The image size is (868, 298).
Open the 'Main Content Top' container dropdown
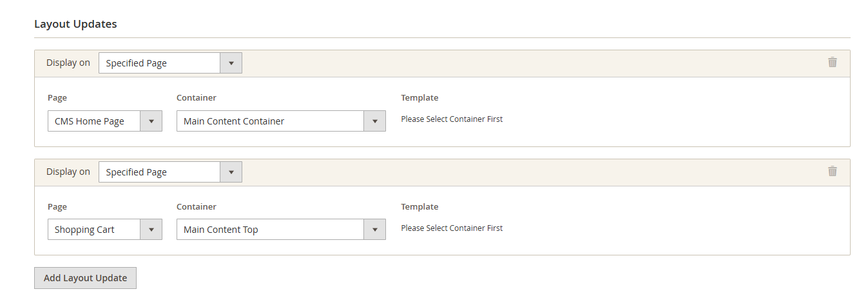[281, 230]
